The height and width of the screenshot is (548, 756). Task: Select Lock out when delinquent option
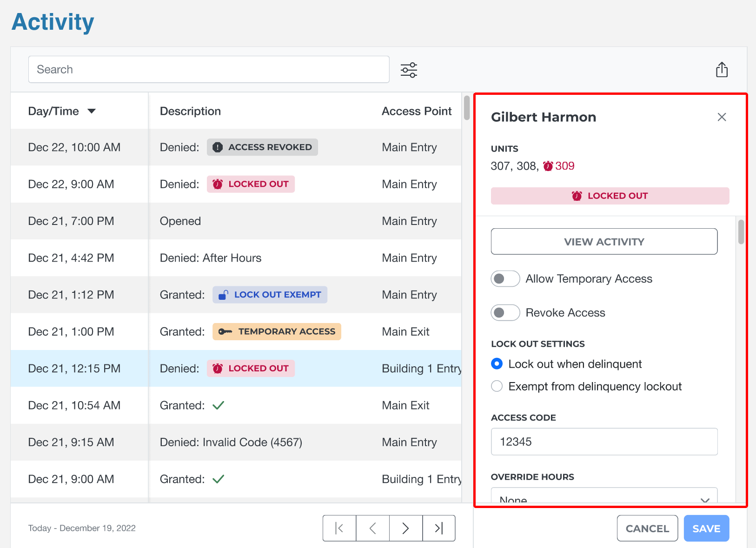tap(497, 364)
